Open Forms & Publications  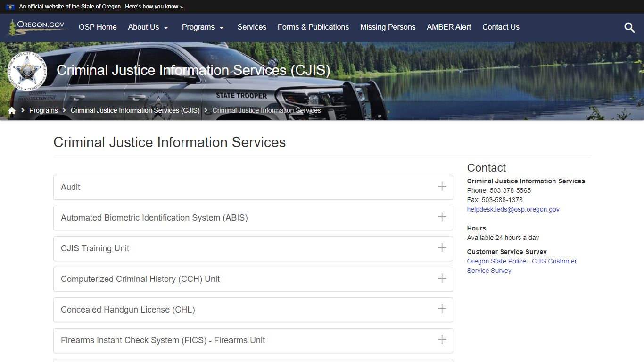coord(313,27)
